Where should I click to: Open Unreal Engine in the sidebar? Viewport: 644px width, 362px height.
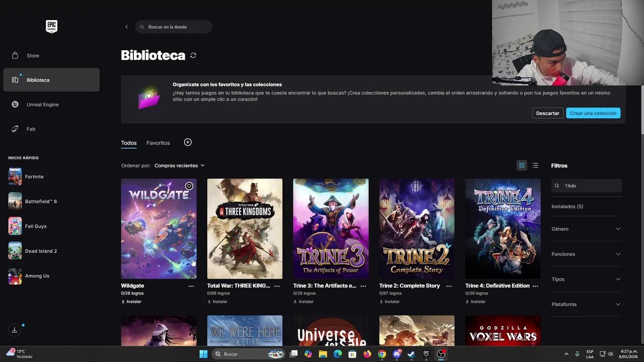coord(43,105)
